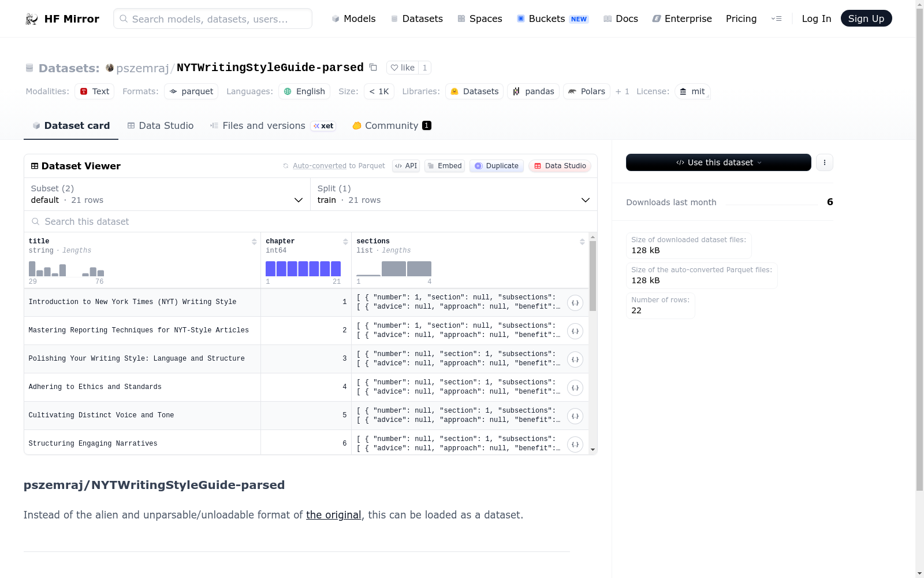Click the magnifier icon in dataset search

[x=36, y=221]
